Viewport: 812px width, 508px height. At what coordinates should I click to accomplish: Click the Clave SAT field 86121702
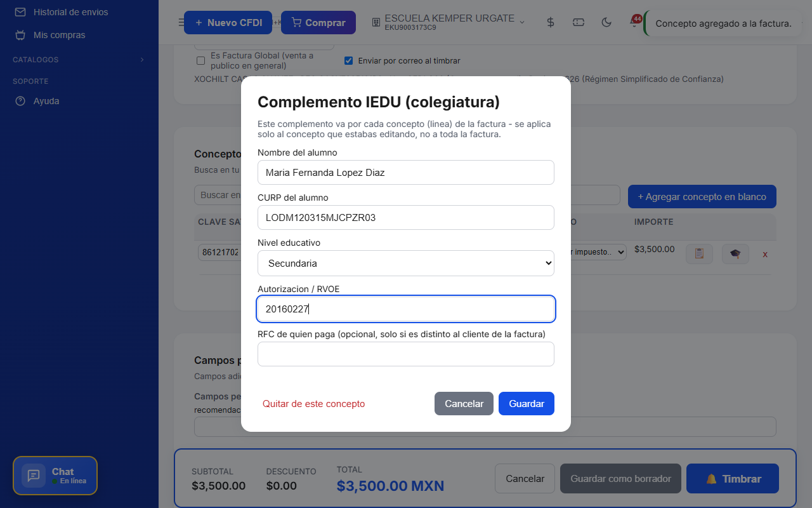click(219, 252)
